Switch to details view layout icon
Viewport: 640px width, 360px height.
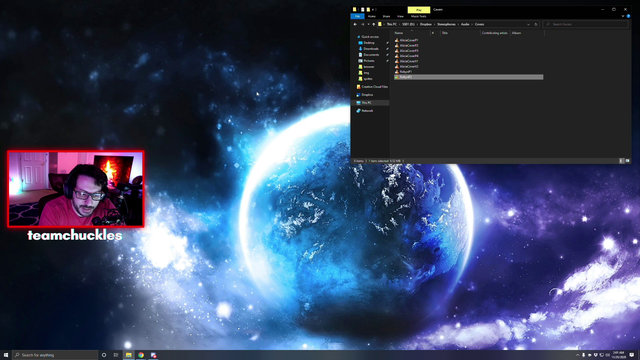[x=622, y=161]
